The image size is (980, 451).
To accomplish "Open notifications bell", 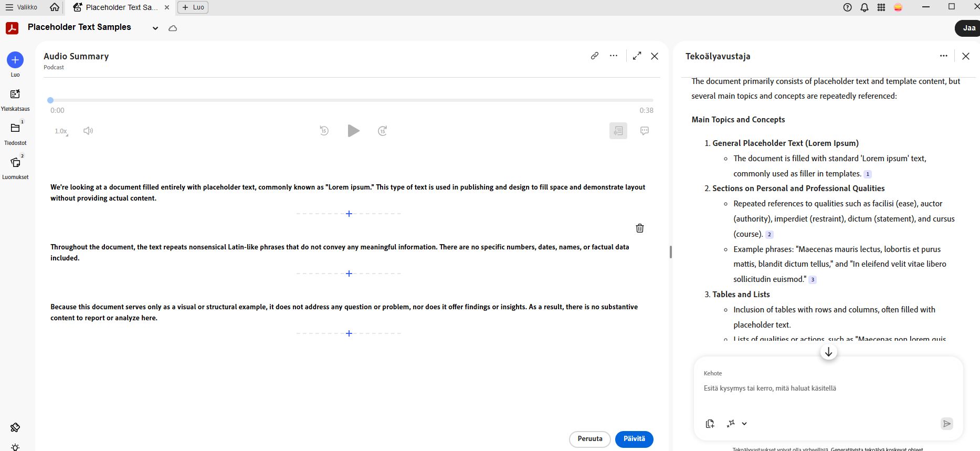I will (x=864, y=7).
